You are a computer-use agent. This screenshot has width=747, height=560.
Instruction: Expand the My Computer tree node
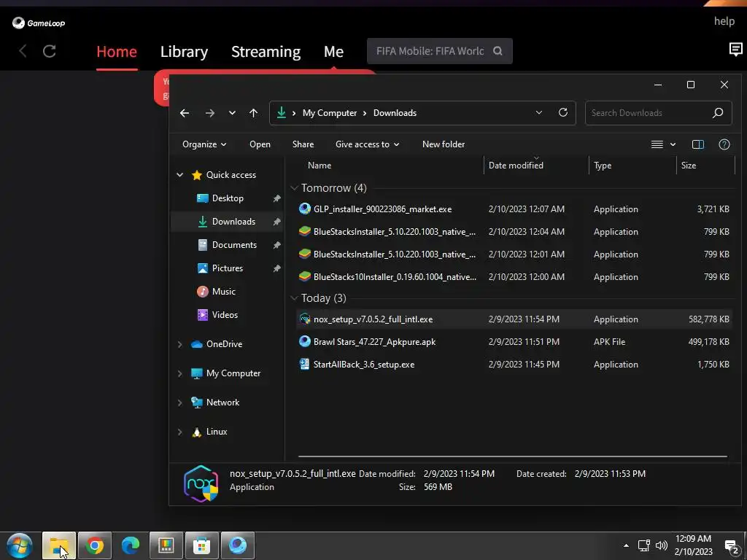point(179,374)
